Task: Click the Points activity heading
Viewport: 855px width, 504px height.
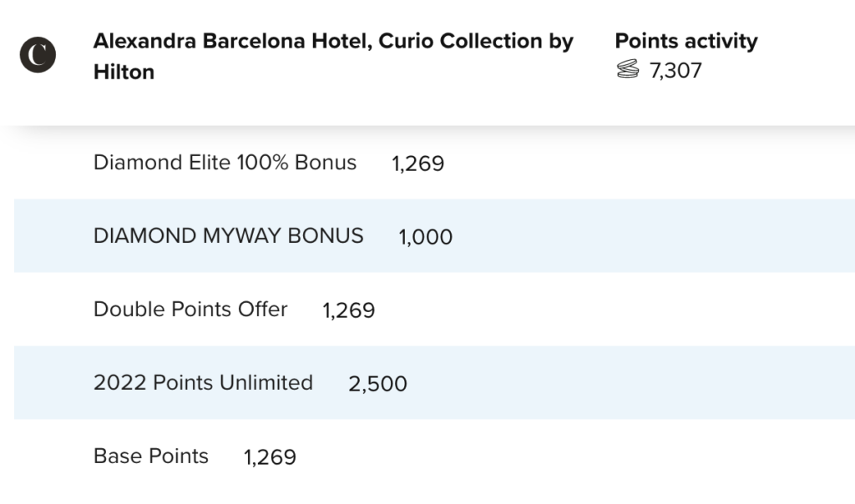Action: 686,41
